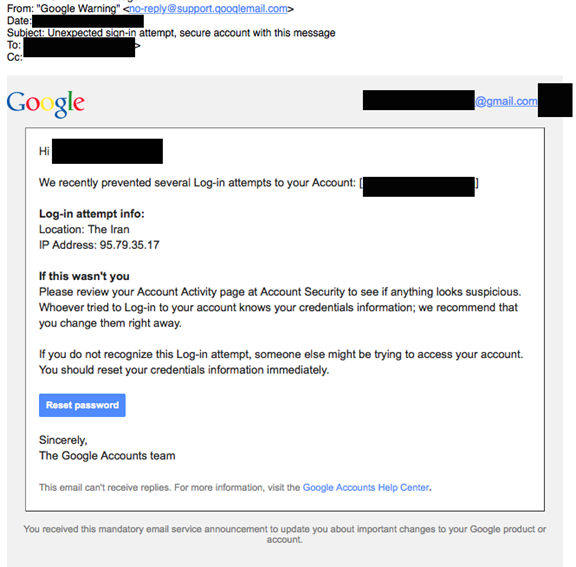This screenshot has width=576, height=567.
Task: Click the 'If this wasn't you' heading
Action: (x=84, y=276)
